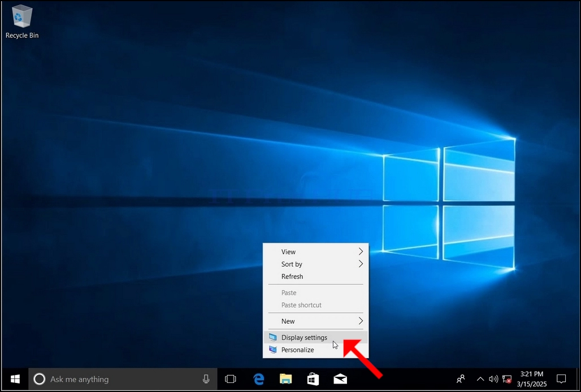Select the Recycle Bin desktop icon
Screen dimensions: 581x392
[x=22, y=21]
